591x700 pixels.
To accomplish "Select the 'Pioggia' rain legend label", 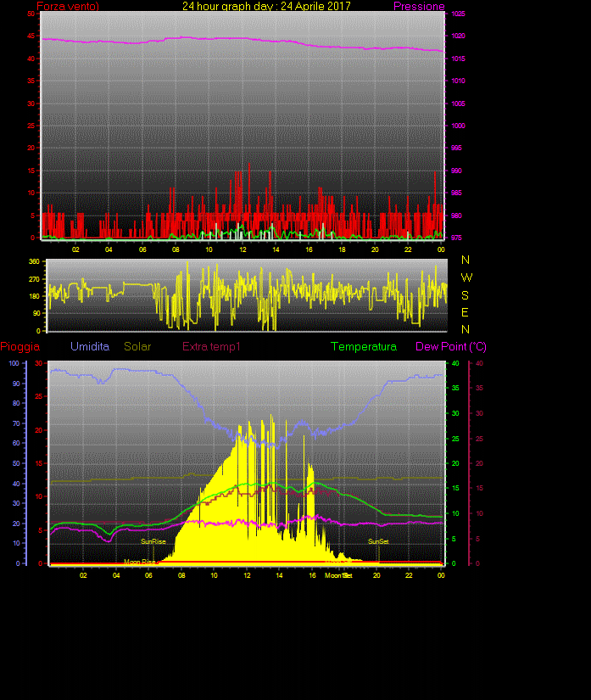I will click(20, 346).
